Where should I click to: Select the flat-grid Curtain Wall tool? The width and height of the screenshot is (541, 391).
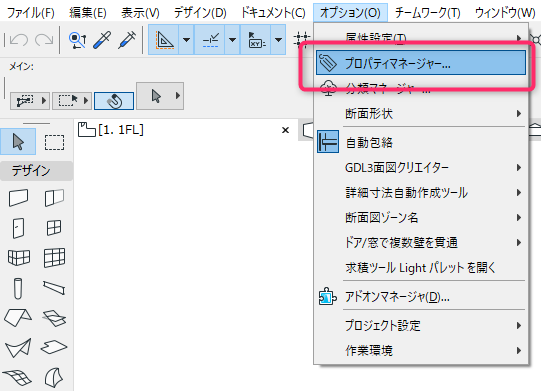click(x=55, y=258)
